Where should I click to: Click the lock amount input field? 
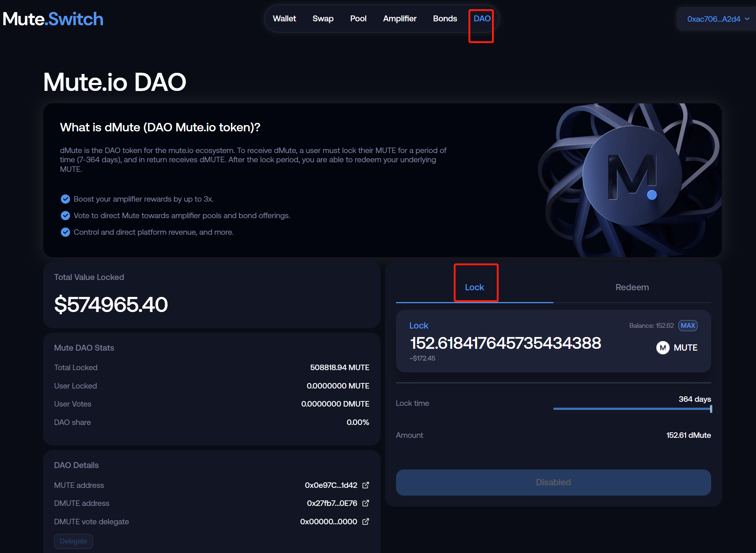(505, 343)
